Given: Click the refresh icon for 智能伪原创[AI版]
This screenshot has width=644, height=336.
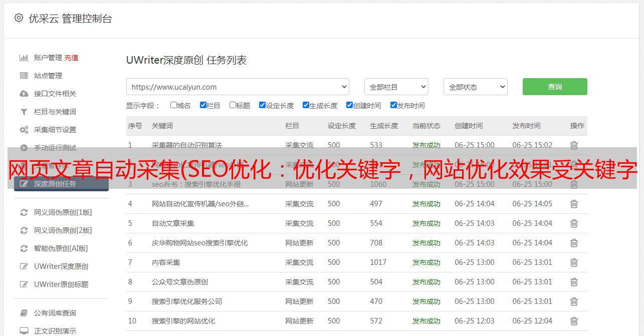Looking at the screenshot, I should pyautogui.click(x=24, y=248).
